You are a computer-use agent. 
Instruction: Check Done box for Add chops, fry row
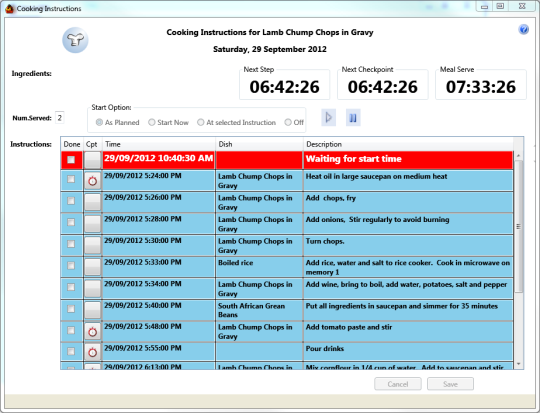click(x=71, y=200)
